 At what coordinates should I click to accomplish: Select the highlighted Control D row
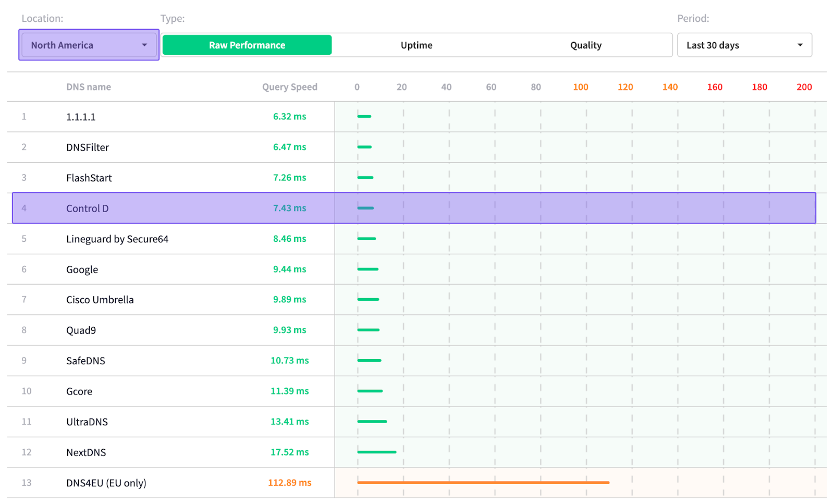coord(88,208)
